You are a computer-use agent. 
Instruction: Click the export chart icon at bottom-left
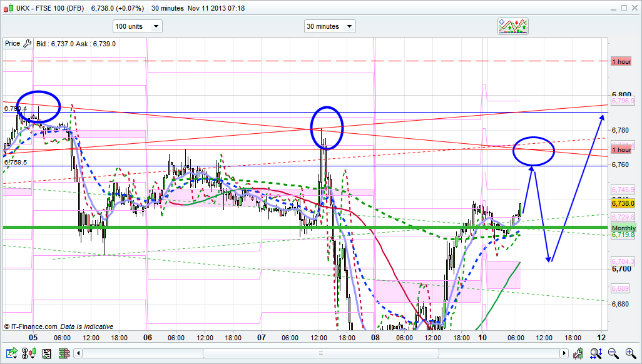point(11,353)
